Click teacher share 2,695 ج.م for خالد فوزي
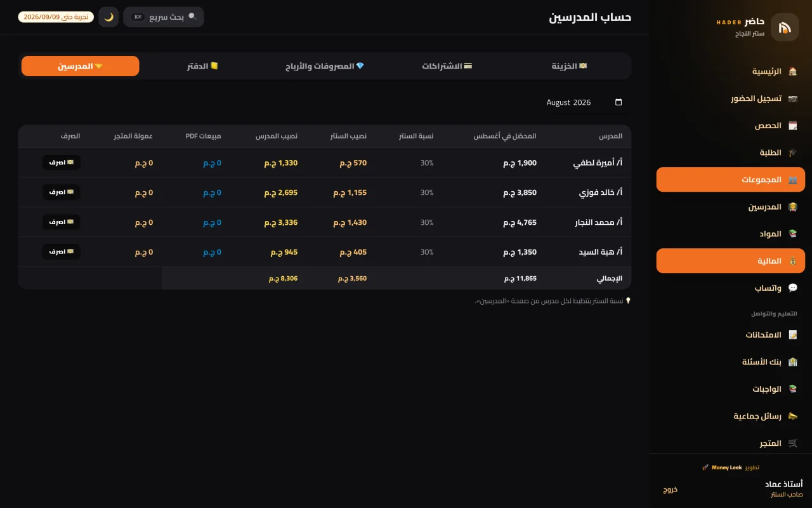 click(281, 193)
